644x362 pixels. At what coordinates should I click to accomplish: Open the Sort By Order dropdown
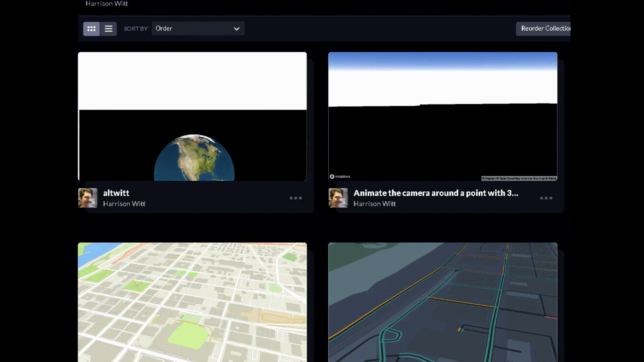coord(198,28)
